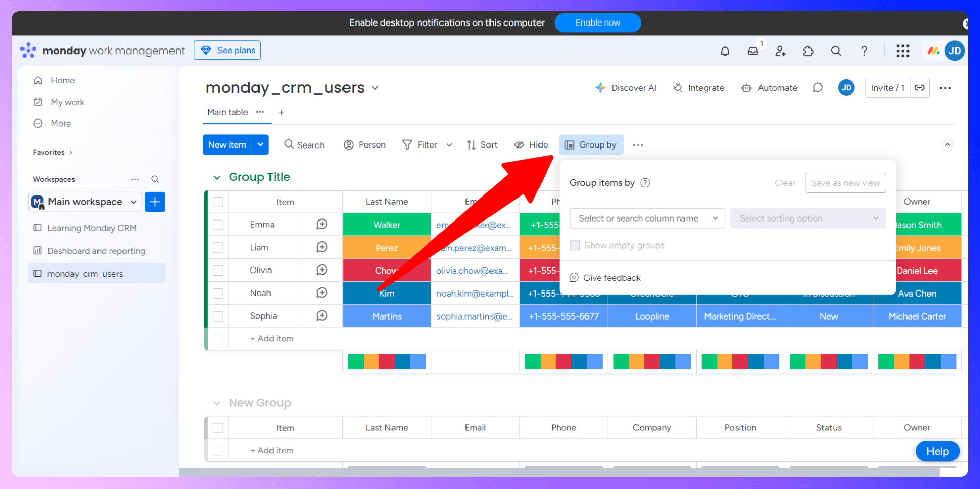The width and height of the screenshot is (980, 489).
Task: Click Group items by help icon
Action: [x=645, y=183]
